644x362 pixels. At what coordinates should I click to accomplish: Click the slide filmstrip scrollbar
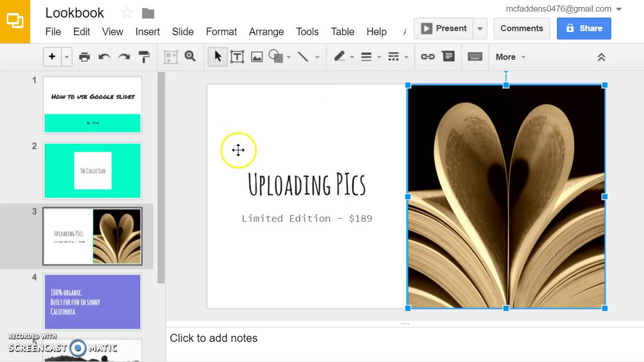pyautogui.click(x=161, y=177)
